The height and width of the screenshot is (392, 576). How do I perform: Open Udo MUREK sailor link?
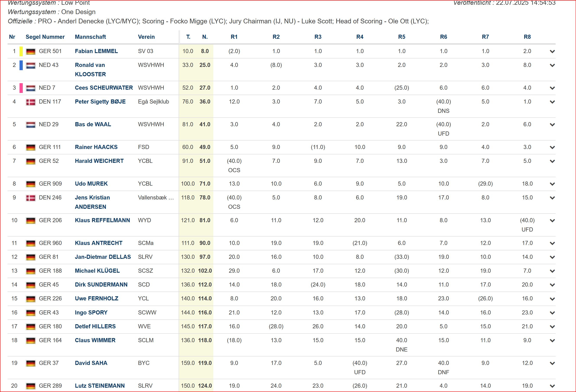tap(91, 184)
